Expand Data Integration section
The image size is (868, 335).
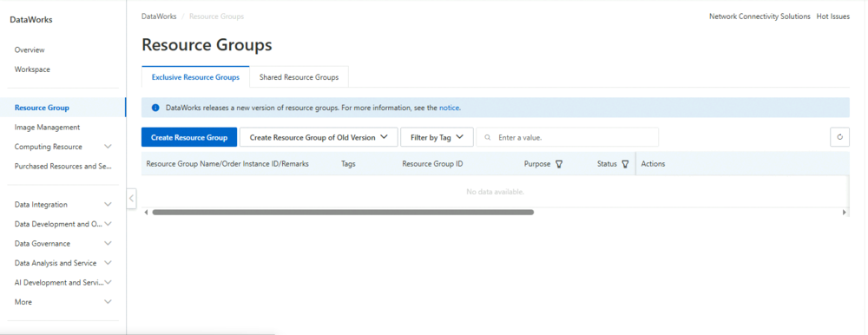point(108,204)
